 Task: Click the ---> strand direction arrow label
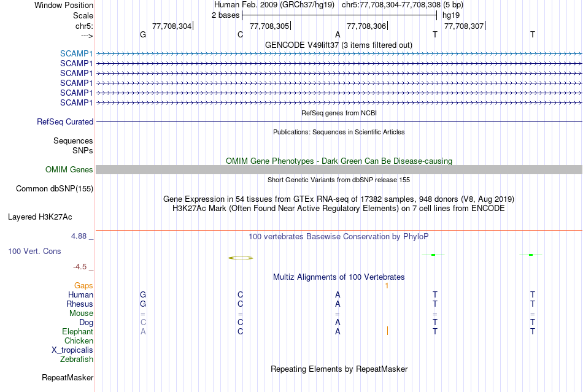pyautogui.click(x=87, y=36)
